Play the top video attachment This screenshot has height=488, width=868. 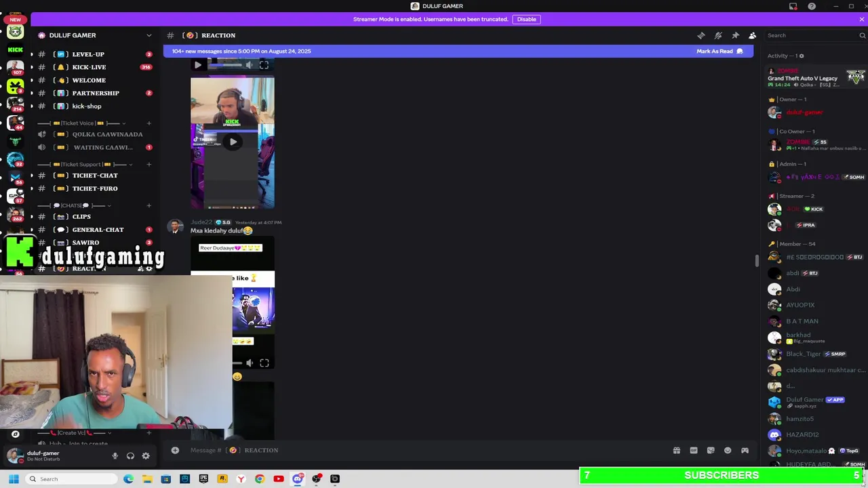197,65
